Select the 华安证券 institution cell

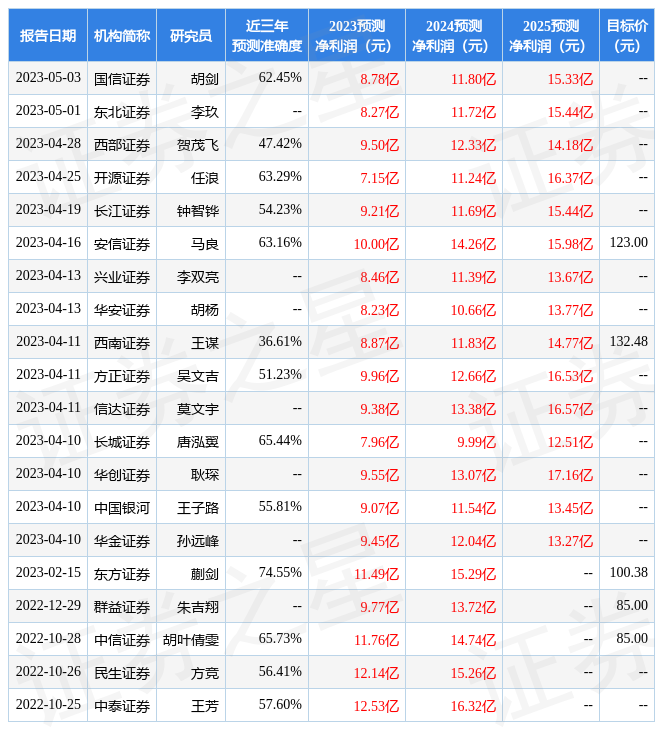coord(122,310)
